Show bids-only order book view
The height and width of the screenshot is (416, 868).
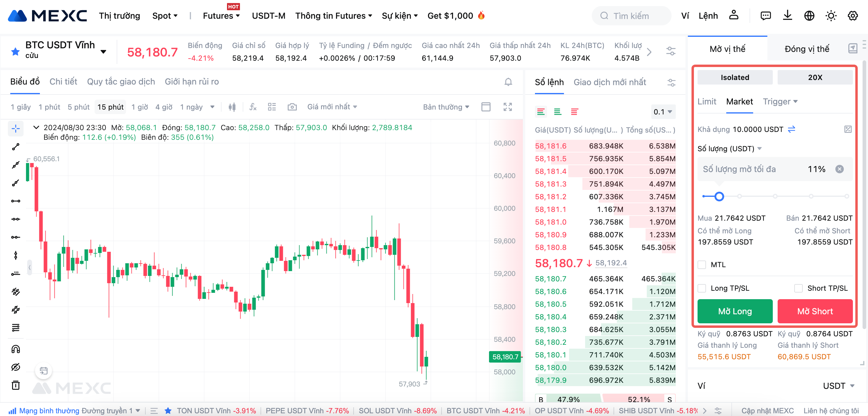click(558, 112)
